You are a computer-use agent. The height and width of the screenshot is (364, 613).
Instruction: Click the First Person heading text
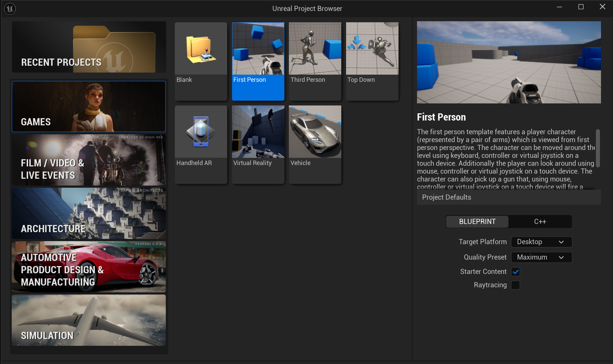click(441, 117)
